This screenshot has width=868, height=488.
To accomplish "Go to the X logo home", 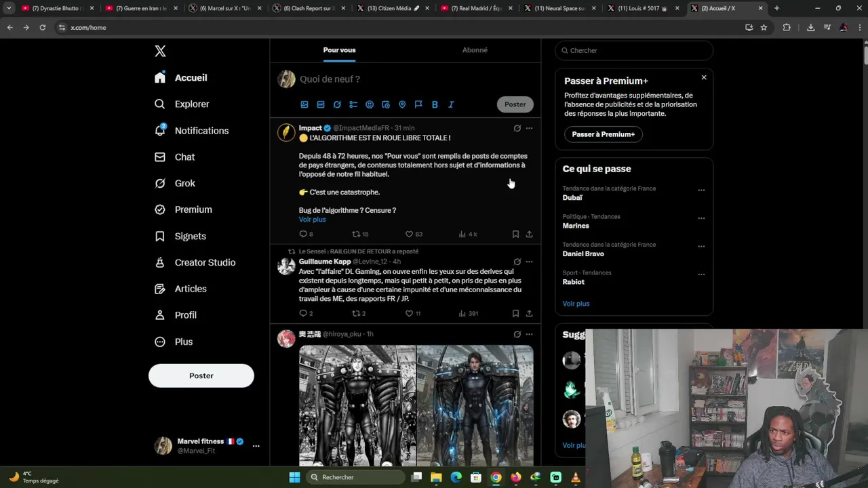I will pyautogui.click(x=160, y=51).
